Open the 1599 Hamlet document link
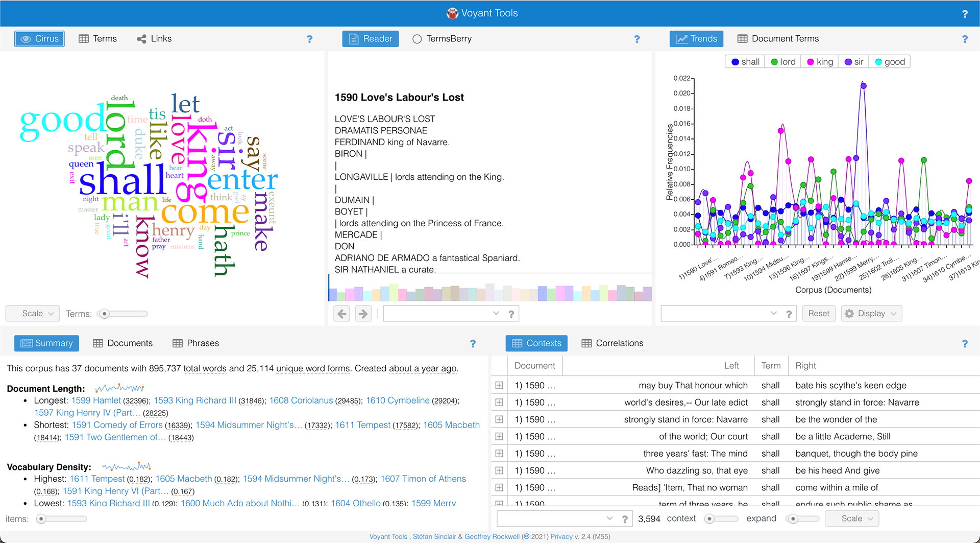980x543 pixels. (x=96, y=400)
